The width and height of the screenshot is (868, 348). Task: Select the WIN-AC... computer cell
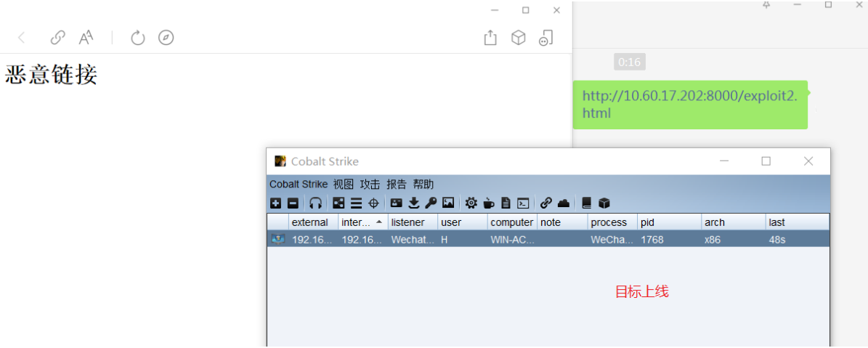513,240
